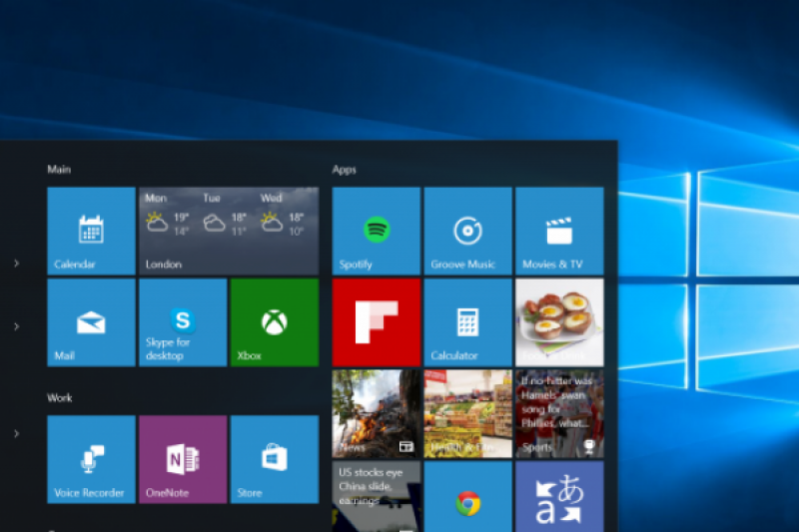Open the green Xbox tile
Screen dimensions: 799x532
pyautogui.click(x=275, y=322)
